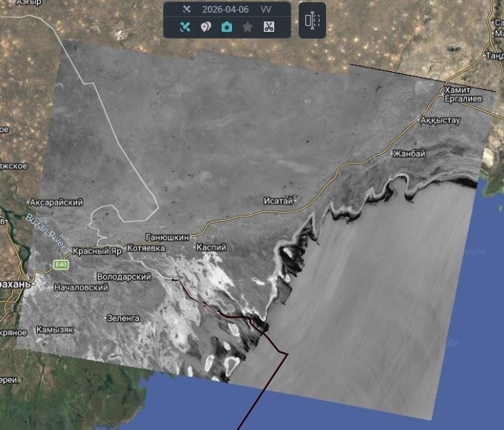Click the small satellite icon beside the date
The height and width of the screenshot is (430, 504).
pyautogui.click(x=187, y=10)
